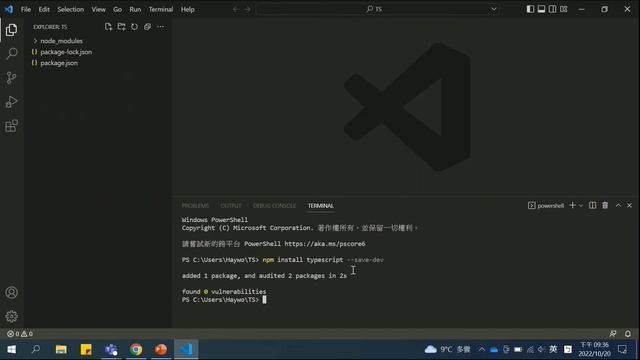The height and width of the screenshot is (360, 640).
Task: Open package-lock.json file
Action: (98, 52)
